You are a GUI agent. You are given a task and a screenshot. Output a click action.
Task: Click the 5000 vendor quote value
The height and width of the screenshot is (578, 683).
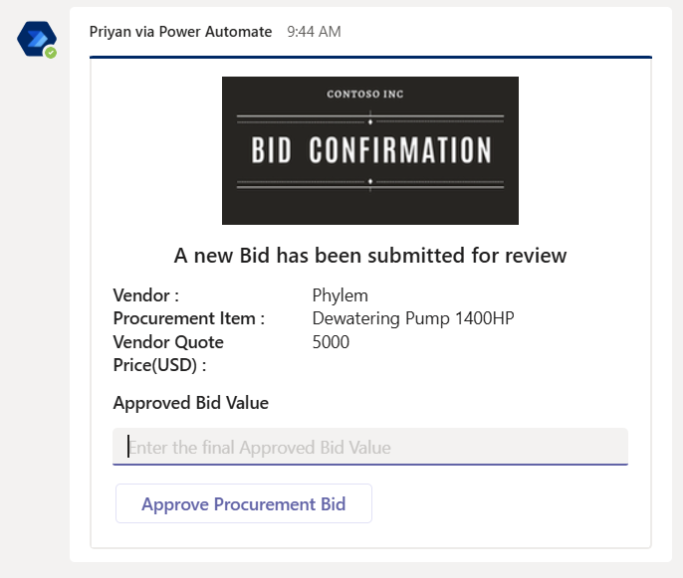(331, 342)
